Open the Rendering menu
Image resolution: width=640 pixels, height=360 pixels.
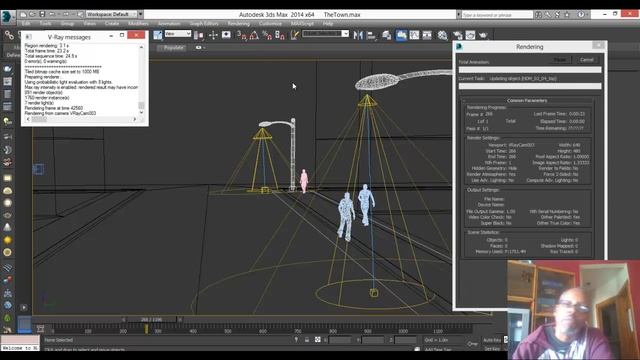coord(238,24)
